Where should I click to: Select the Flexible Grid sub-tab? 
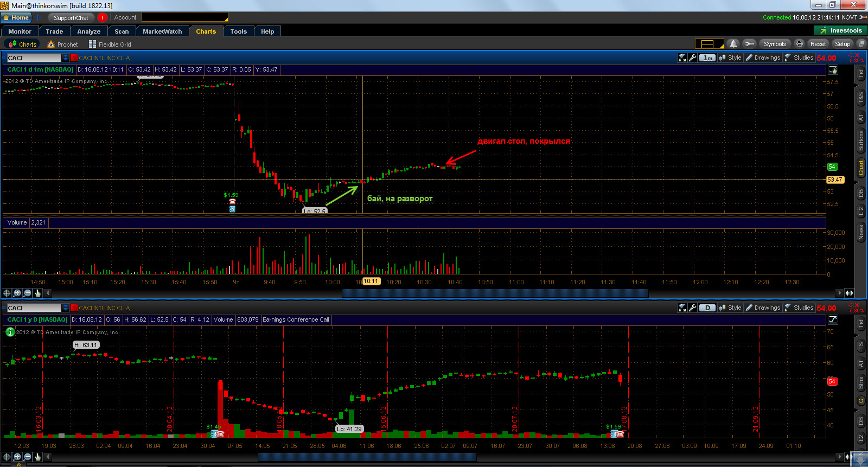[x=110, y=44]
